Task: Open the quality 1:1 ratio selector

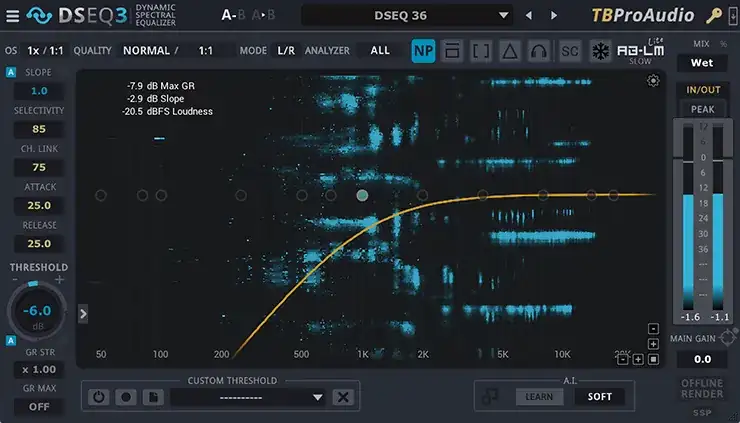Action: point(206,51)
